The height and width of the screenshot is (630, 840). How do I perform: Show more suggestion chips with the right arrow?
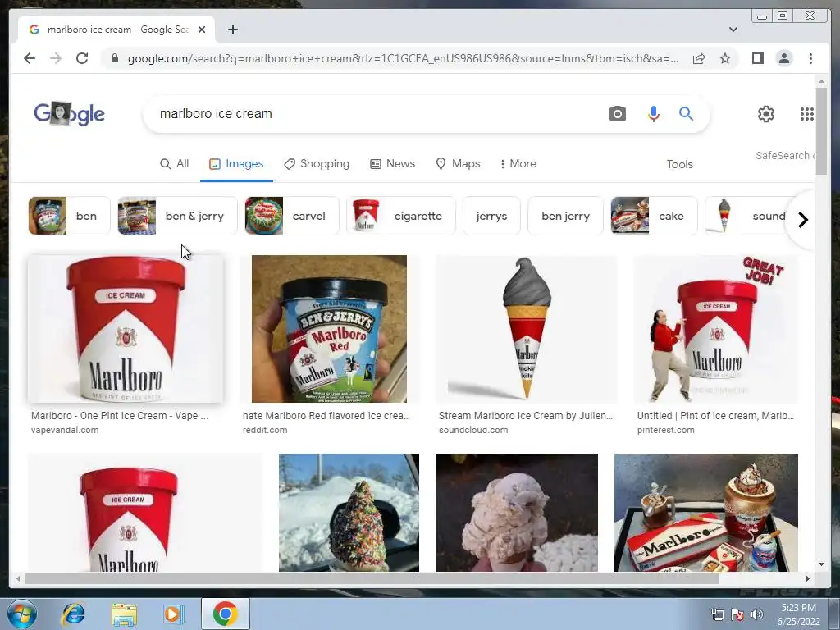pyautogui.click(x=802, y=220)
